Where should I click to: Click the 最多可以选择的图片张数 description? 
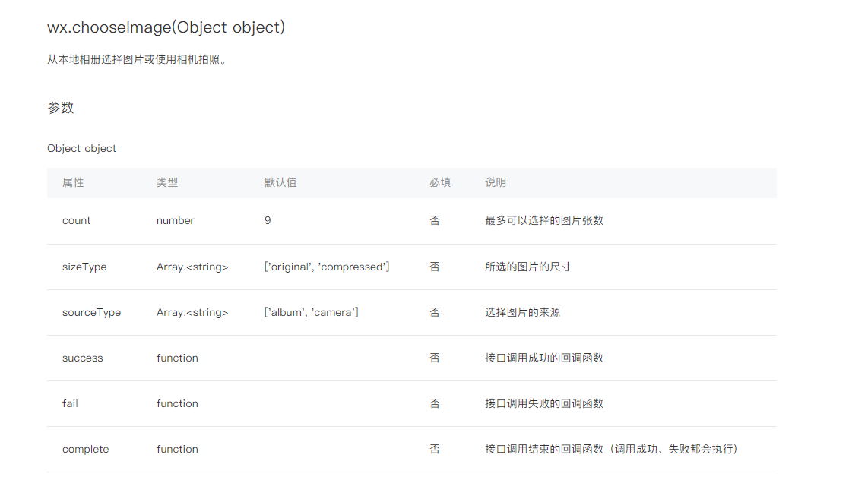tap(544, 221)
